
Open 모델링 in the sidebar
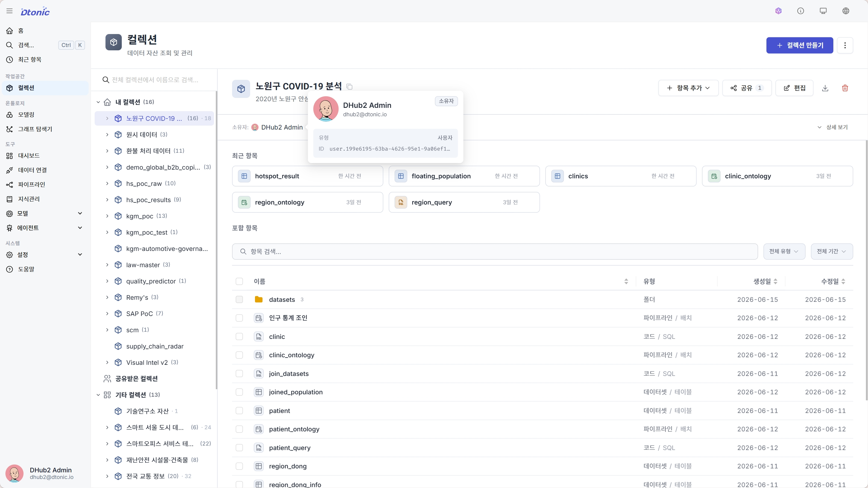(x=45, y=115)
